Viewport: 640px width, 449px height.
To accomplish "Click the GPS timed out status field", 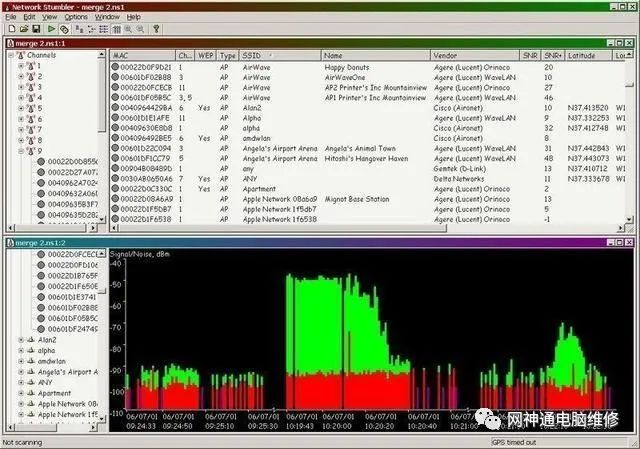I will 558,442.
